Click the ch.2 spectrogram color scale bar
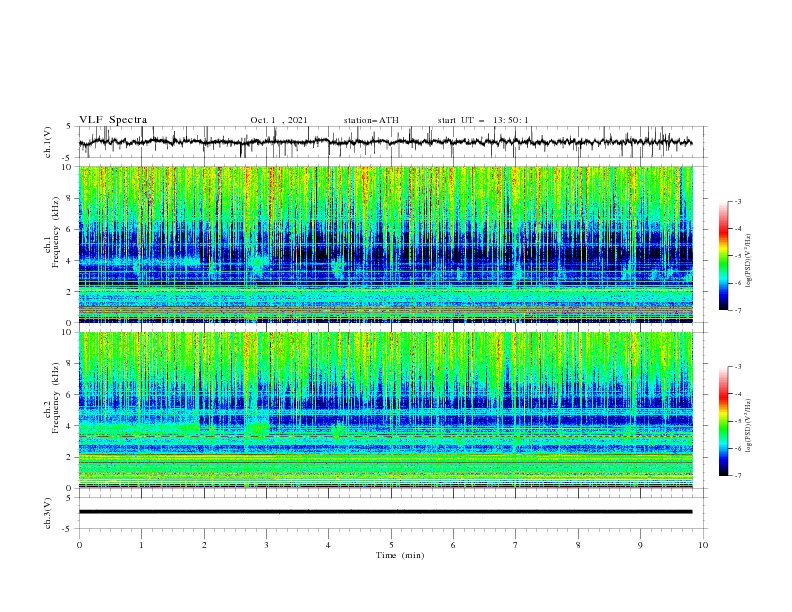792x612 pixels. coord(723,421)
